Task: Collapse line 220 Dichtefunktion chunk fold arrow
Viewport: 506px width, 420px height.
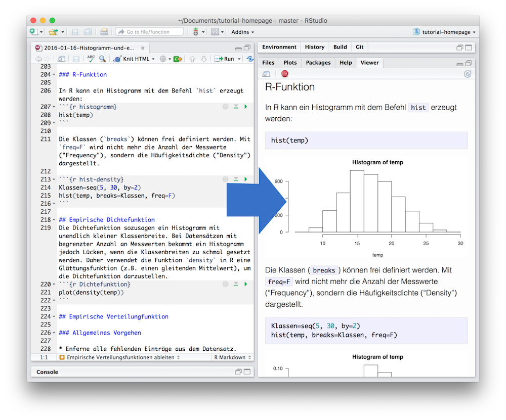Action: 54,285
